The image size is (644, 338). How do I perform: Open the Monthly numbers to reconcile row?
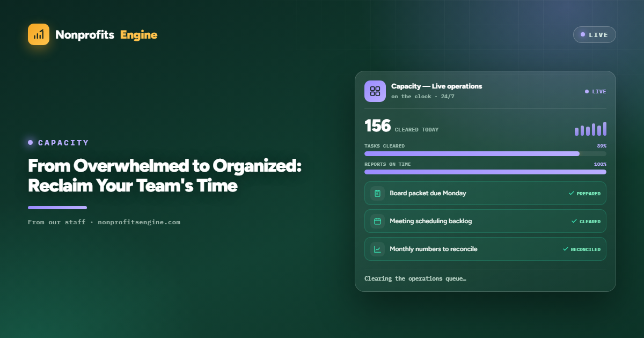(x=485, y=249)
